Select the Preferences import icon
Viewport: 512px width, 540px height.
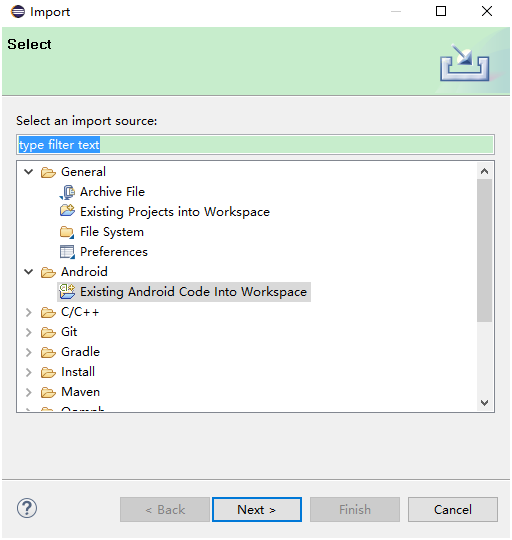point(67,252)
